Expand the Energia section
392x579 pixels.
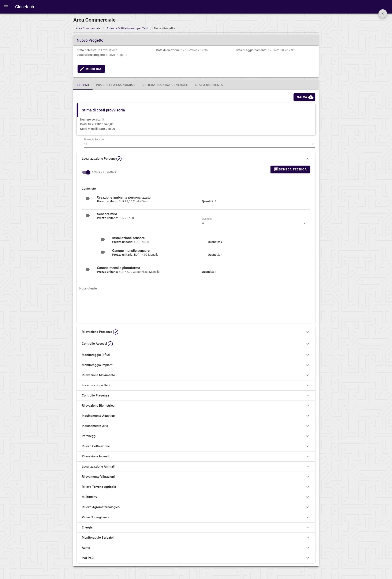click(x=196, y=527)
